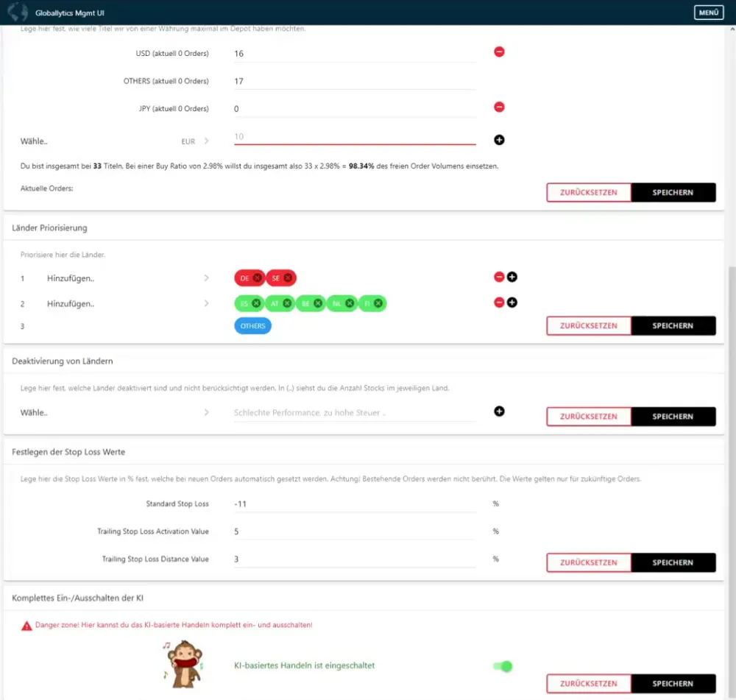Save the Stop Loss values

click(673, 562)
